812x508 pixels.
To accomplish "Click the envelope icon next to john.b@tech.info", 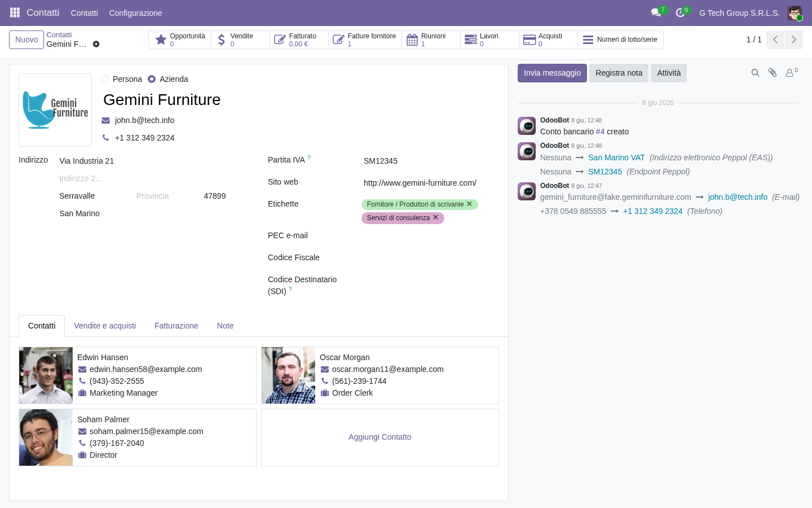I will 105,120.
